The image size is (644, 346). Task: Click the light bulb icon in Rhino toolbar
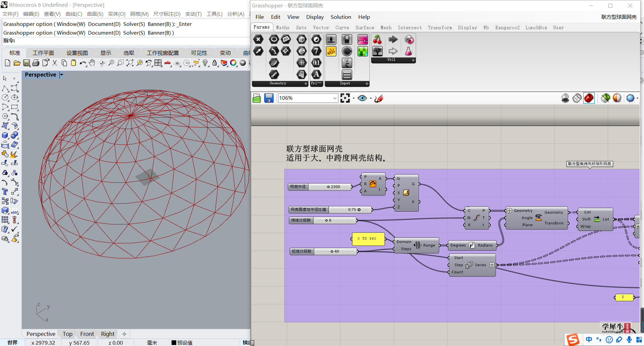tap(205, 63)
